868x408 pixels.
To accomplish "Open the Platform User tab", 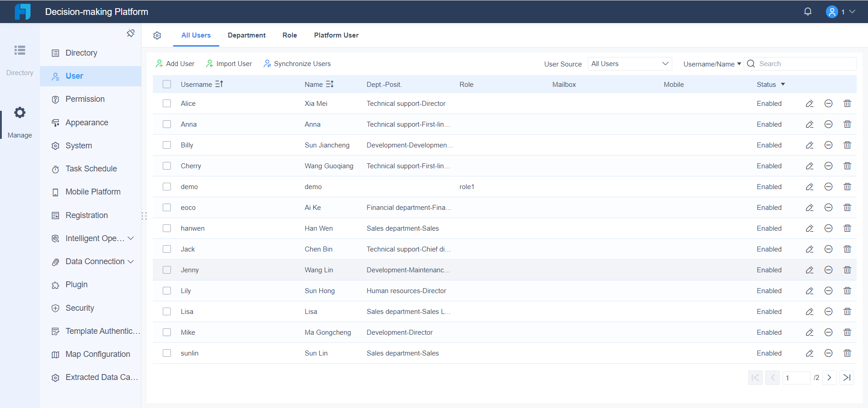I will pyautogui.click(x=336, y=35).
